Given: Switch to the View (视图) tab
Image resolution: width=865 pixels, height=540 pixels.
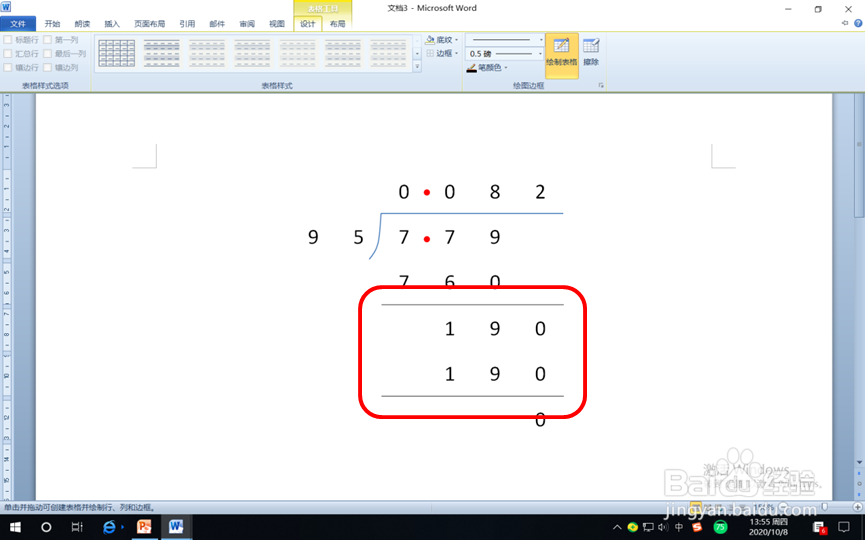Looking at the screenshot, I should pos(276,24).
